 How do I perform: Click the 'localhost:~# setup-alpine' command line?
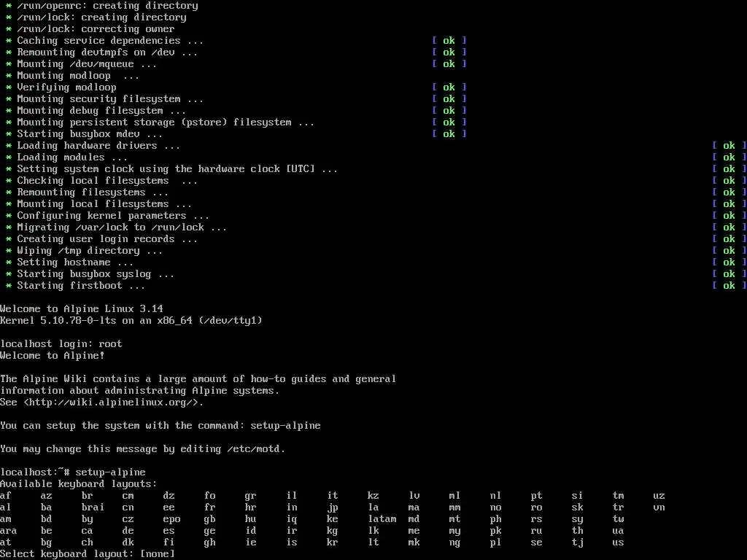pyautogui.click(x=73, y=472)
